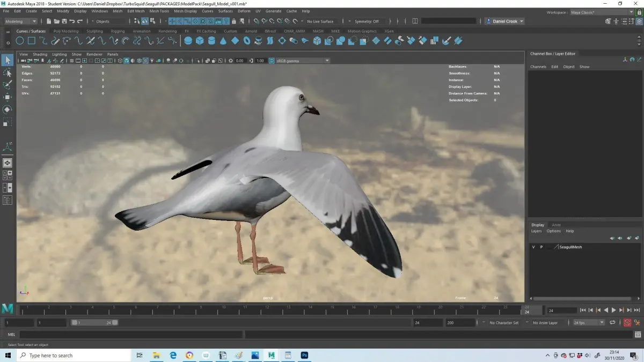Select the Pencil Curve tool on shelf
The height and width of the screenshot is (362, 644).
[x=55, y=41]
